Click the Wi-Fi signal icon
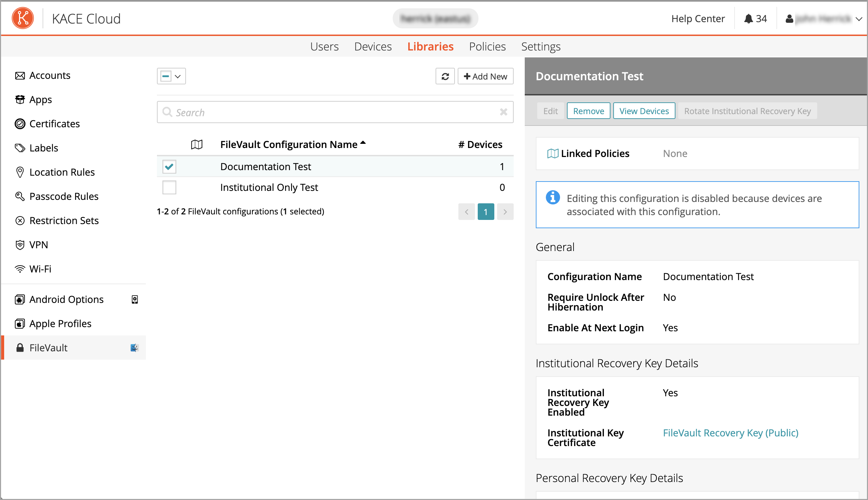This screenshot has height=500, width=868. (x=20, y=269)
